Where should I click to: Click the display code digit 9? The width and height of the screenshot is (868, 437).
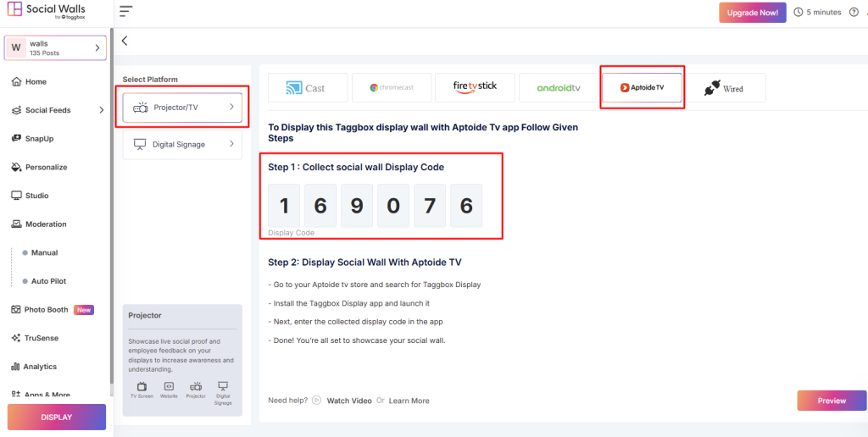click(357, 206)
